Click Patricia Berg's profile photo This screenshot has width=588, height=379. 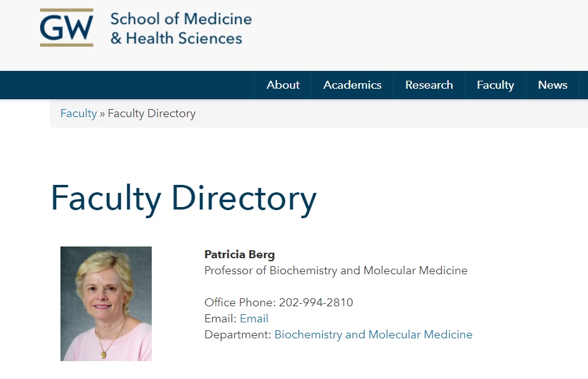pyautogui.click(x=106, y=303)
